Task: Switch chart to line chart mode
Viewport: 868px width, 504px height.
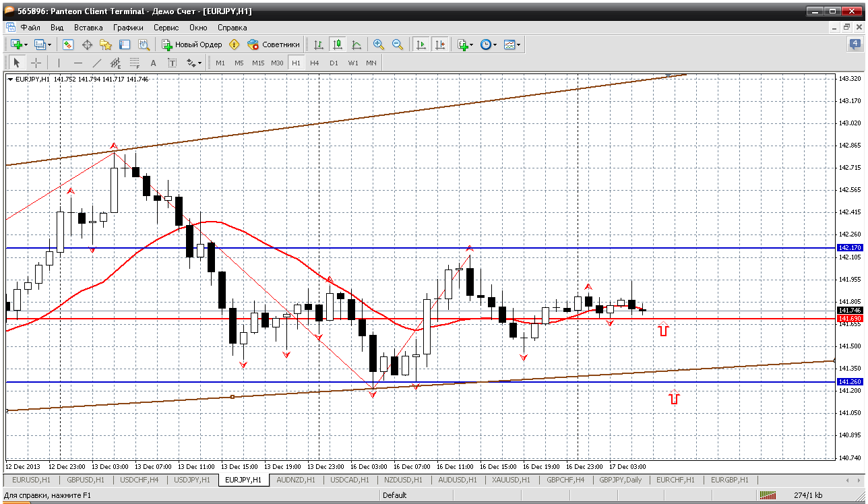Action: [356, 44]
